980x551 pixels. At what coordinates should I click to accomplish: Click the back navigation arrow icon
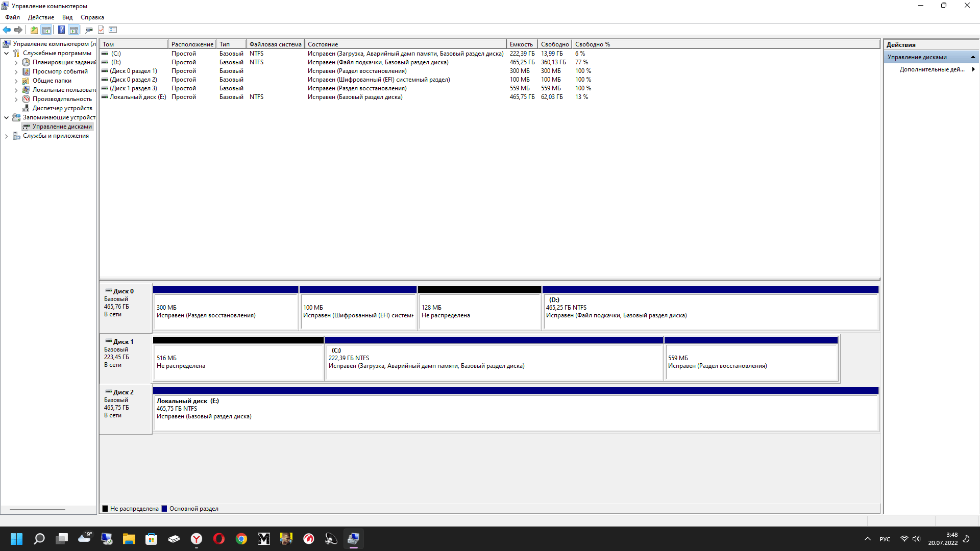click(8, 29)
